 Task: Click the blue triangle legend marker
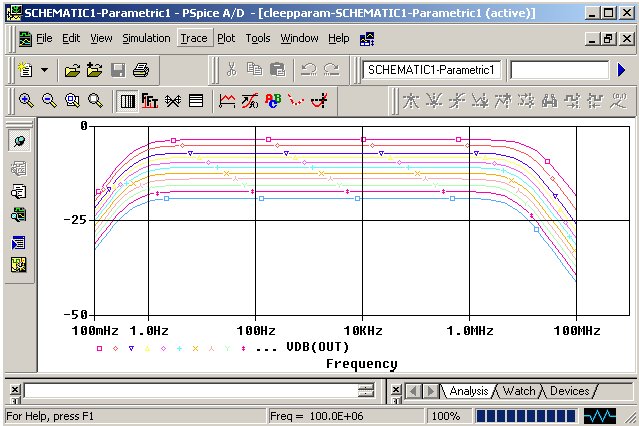click(x=131, y=349)
